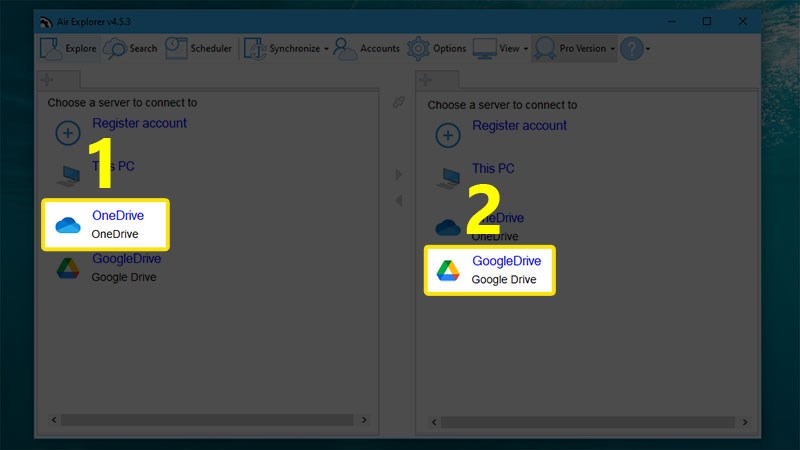The width and height of the screenshot is (800, 450).
Task: Expand the Synchronize dropdown arrow
Action: [327, 49]
